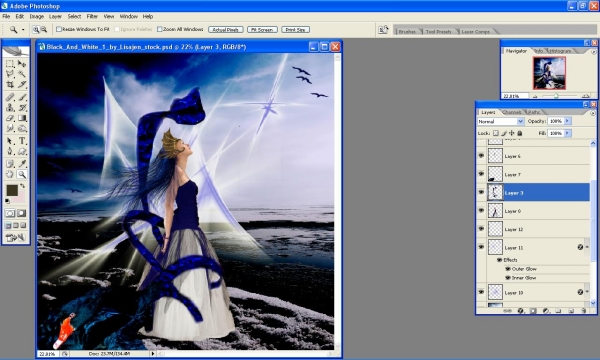Select the Clone Stamp tool
The width and height of the screenshot is (600, 360).
pyautogui.click(x=10, y=108)
